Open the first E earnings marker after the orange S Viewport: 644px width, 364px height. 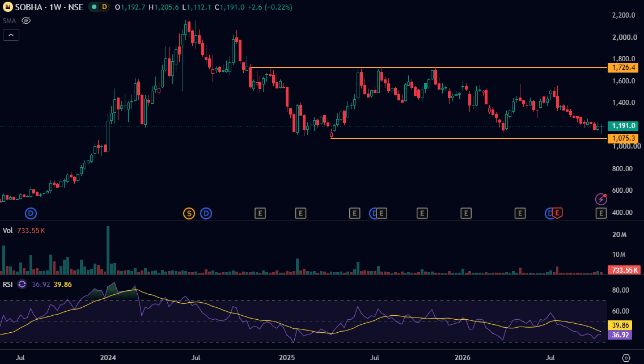coord(260,213)
